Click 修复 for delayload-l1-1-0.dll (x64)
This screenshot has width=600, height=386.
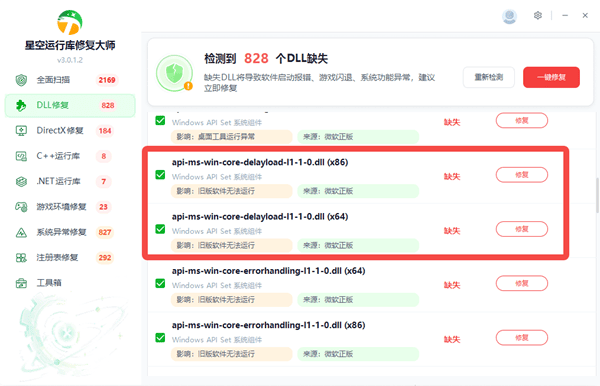[522, 229]
